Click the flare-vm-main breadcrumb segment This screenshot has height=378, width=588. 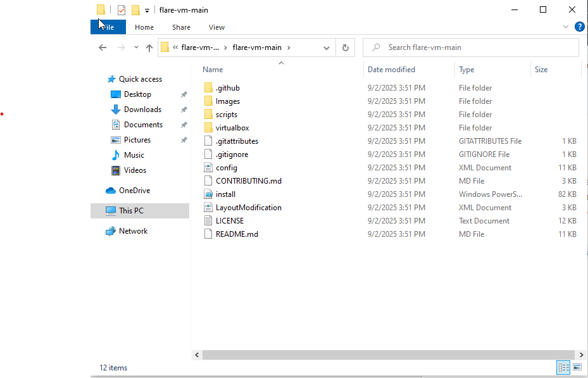point(257,47)
